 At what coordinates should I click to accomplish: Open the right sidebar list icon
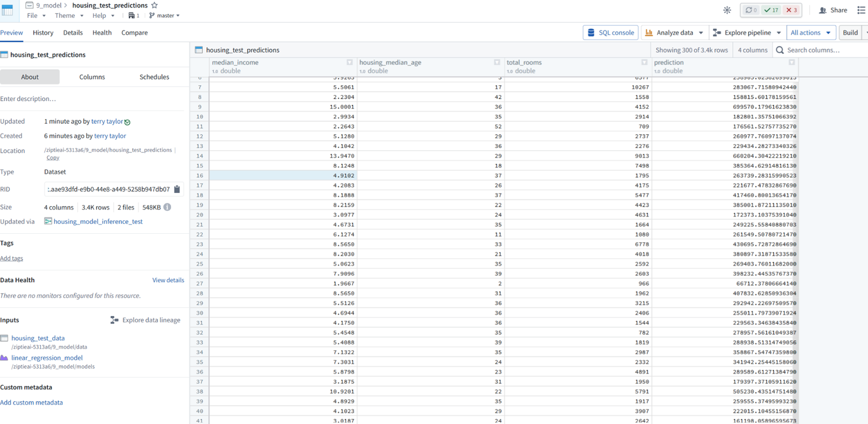861,10
